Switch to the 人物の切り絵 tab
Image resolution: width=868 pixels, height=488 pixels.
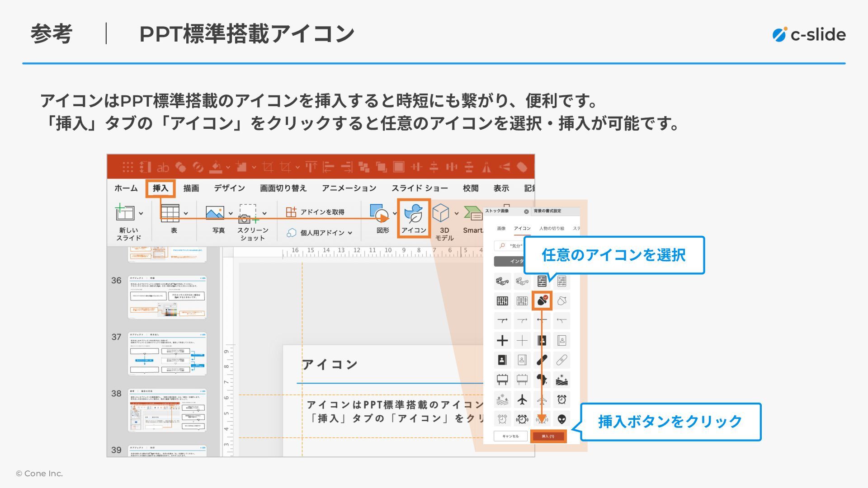(x=552, y=229)
